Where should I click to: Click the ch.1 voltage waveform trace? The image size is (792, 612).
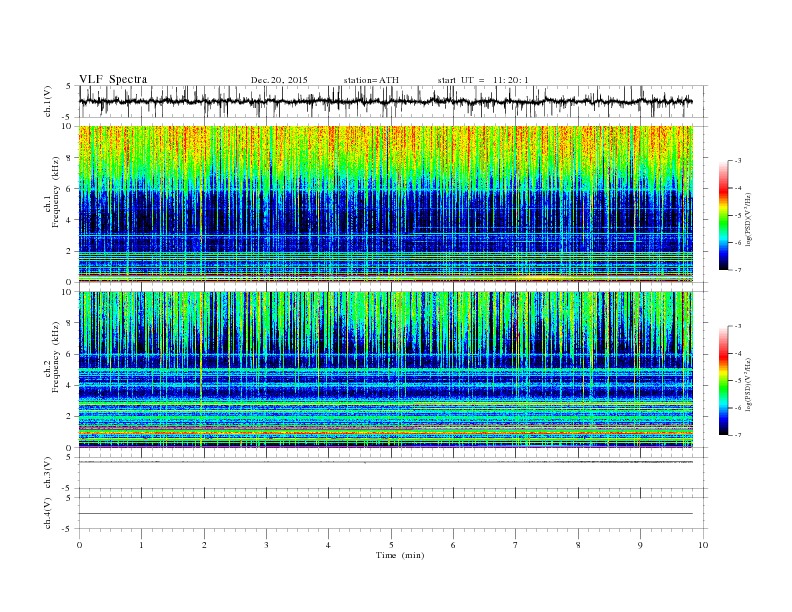tap(386, 101)
